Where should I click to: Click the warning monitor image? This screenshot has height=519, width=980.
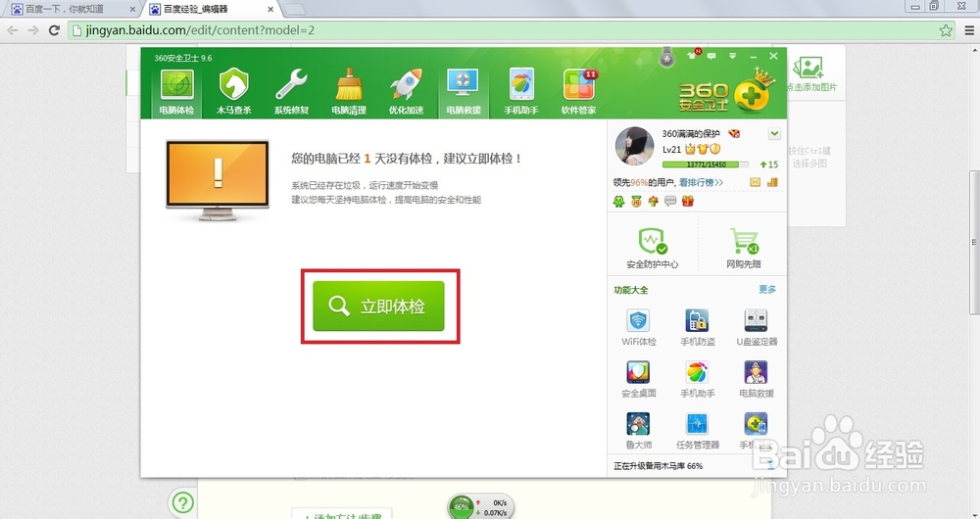click(x=218, y=180)
